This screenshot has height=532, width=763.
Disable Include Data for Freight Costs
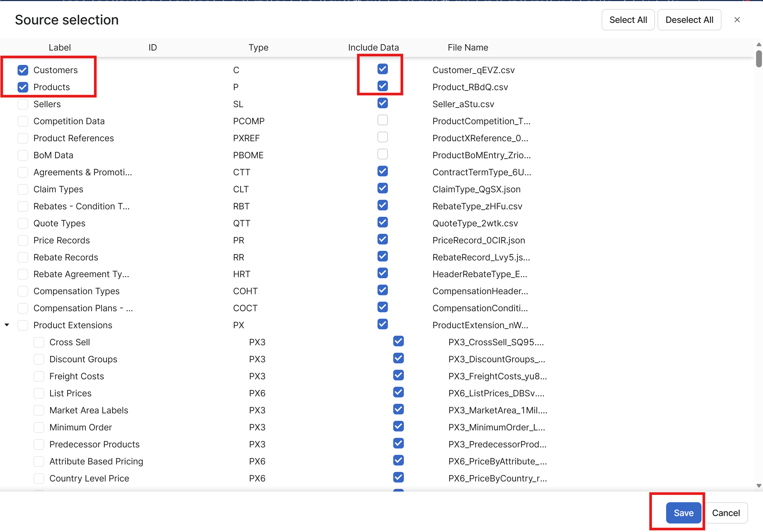[x=398, y=375]
